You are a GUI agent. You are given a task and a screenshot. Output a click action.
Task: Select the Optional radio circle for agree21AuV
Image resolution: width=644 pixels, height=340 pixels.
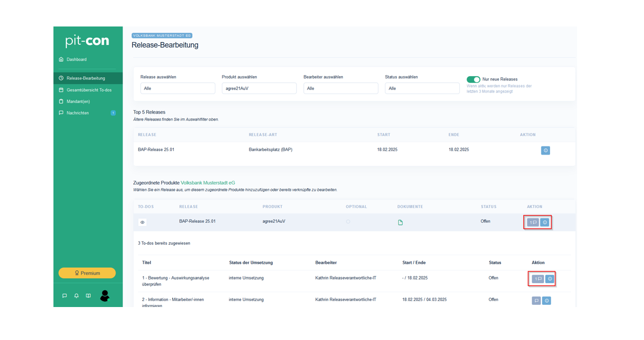tap(348, 222)
